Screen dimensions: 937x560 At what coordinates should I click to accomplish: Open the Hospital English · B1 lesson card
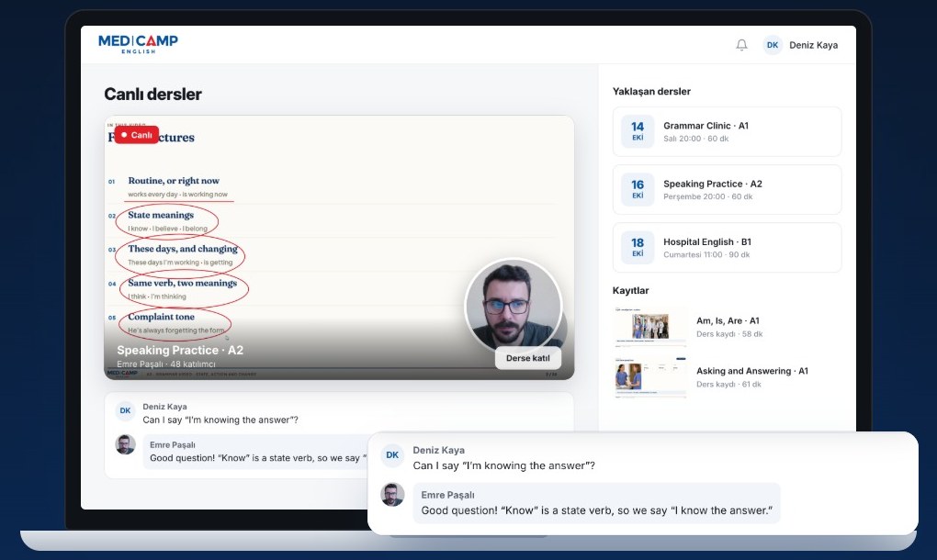(x=727, y=247)
